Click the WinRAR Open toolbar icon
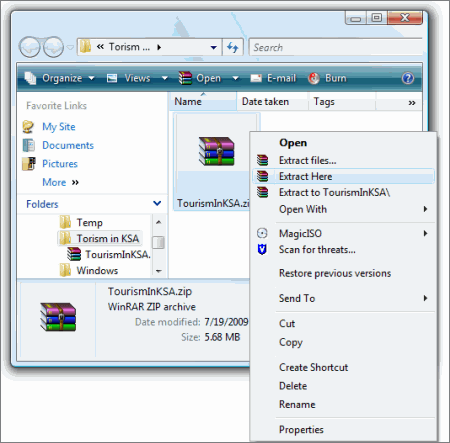Viewport: 450px width, 443px height. pyautogui.click(x=185, y=78)
